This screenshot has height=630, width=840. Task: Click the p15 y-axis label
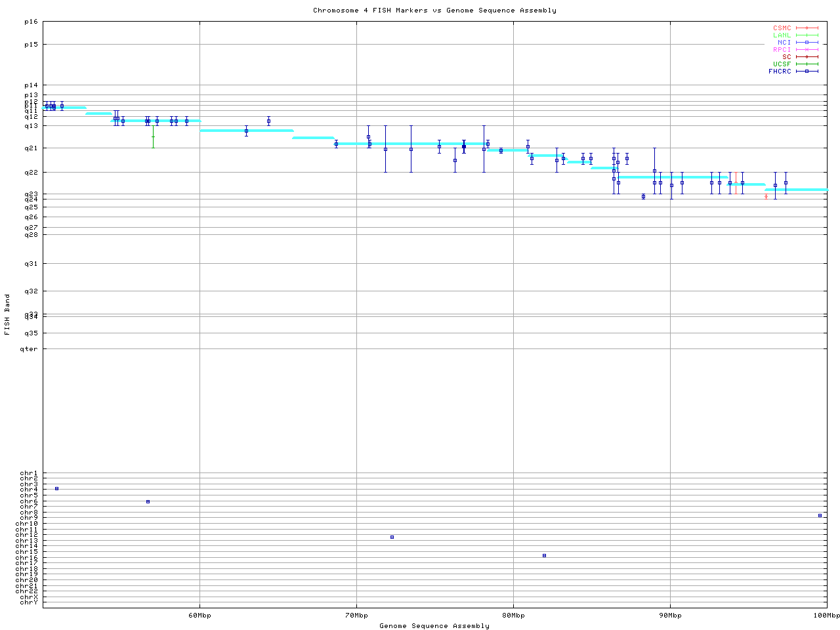pyautogui.click(x=31, y=45)
